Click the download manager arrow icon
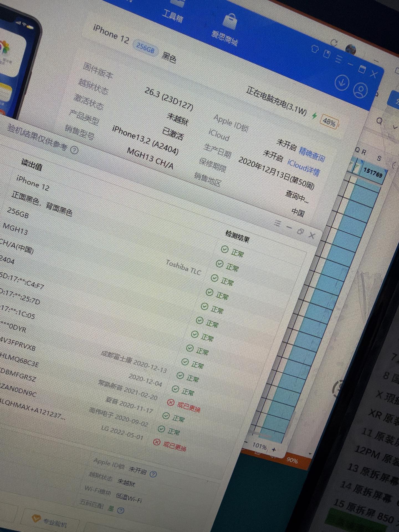Screen dimensions: 399x532 pos(342,83)
